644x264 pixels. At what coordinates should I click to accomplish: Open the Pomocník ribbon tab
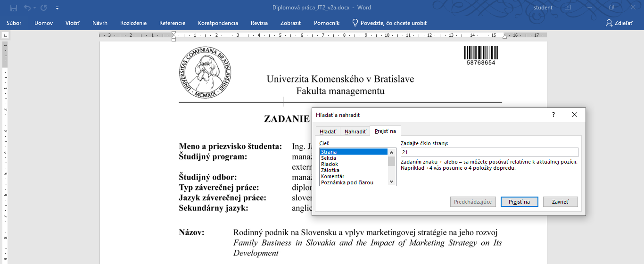click(327, 23)
